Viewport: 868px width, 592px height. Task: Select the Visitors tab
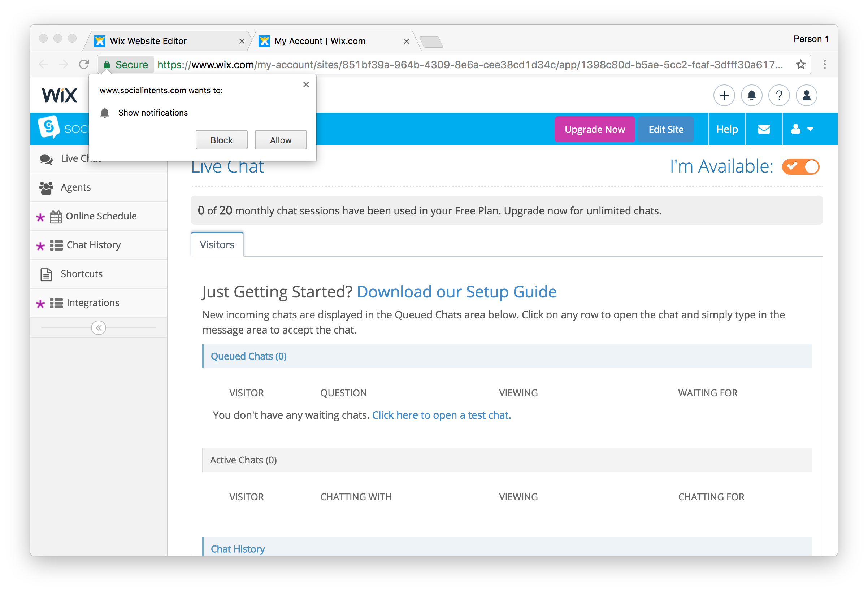(x=217, y=245)
